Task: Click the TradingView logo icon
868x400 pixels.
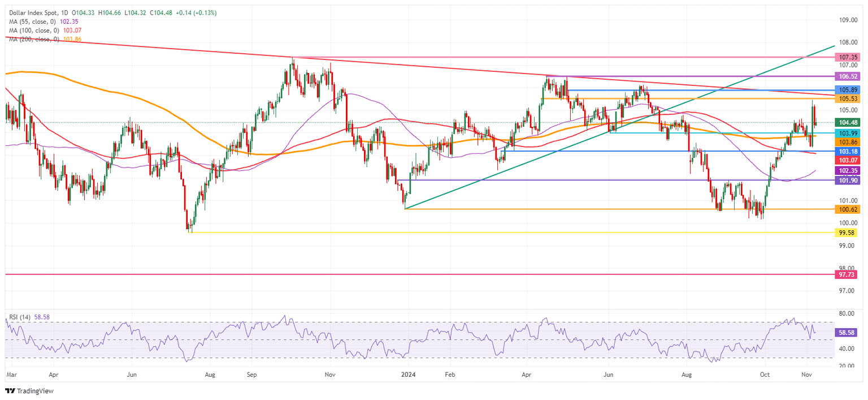Action: click(x=11, y=391)
